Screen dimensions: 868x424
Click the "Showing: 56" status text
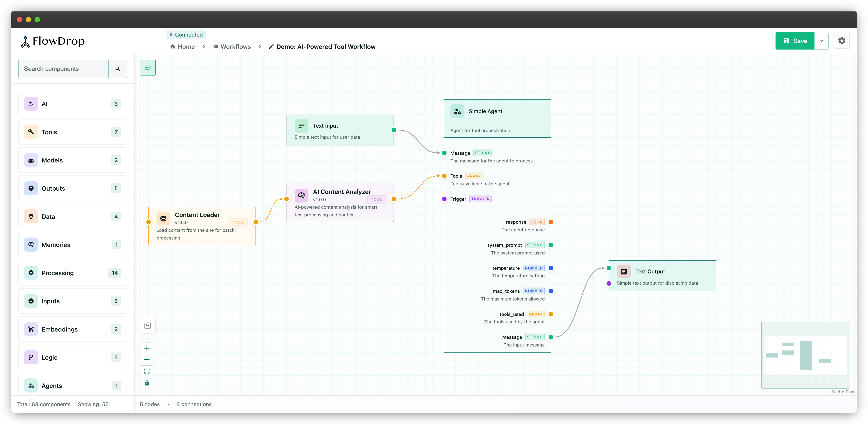93,404
